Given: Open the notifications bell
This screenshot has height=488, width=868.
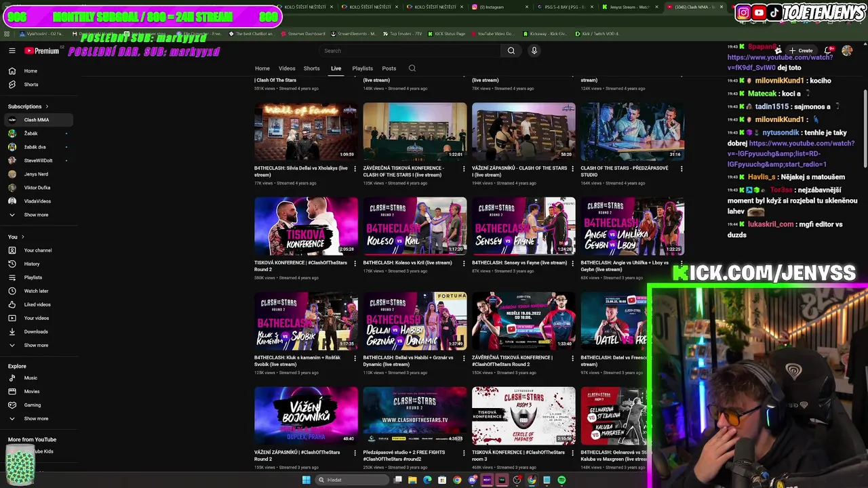Looking at the screenshot, I should tap(828, 51).
